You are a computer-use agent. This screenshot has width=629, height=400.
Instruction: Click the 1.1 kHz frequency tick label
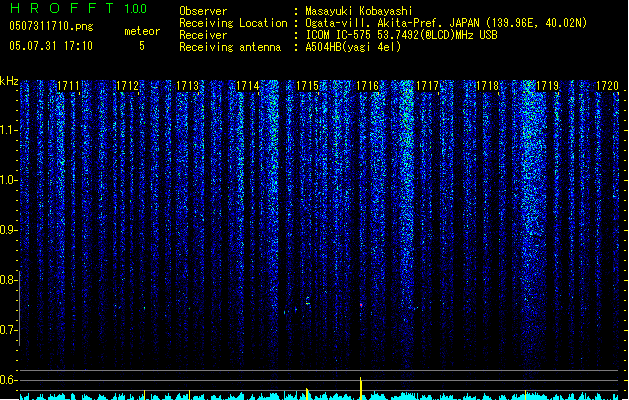coord(8,130)
